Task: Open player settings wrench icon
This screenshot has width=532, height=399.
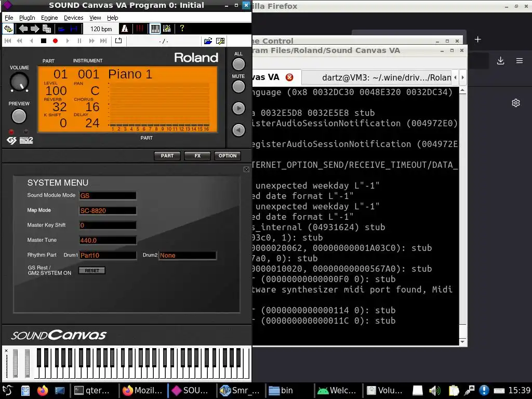Action: coord(220,41)
